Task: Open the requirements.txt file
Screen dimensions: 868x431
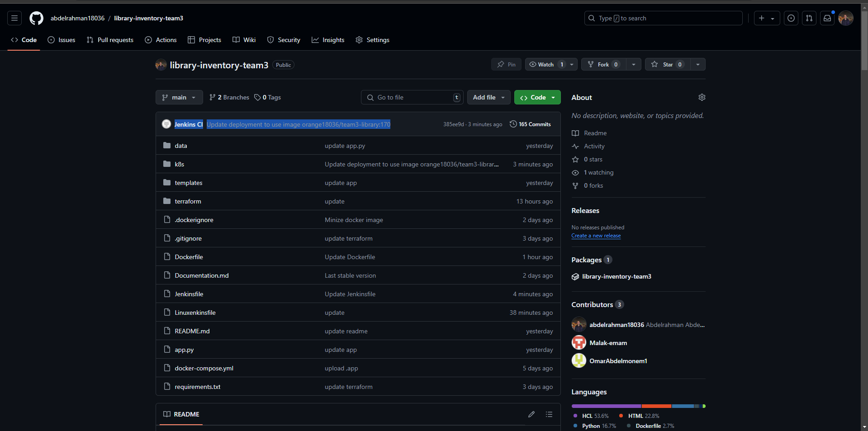Action: pos(198,387)
